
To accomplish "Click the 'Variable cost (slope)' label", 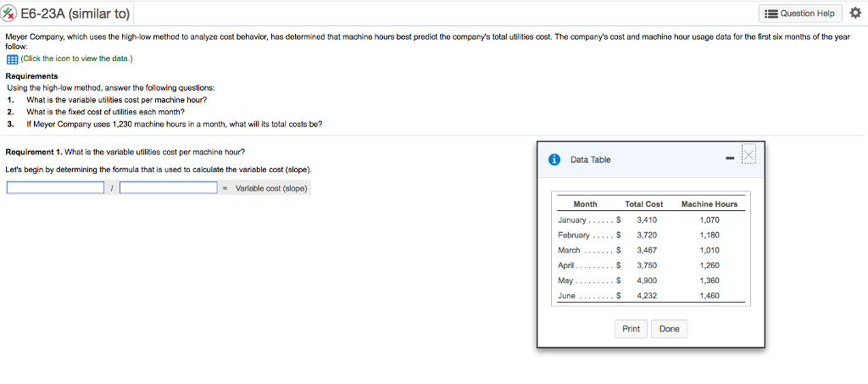I will click(271, 188).
